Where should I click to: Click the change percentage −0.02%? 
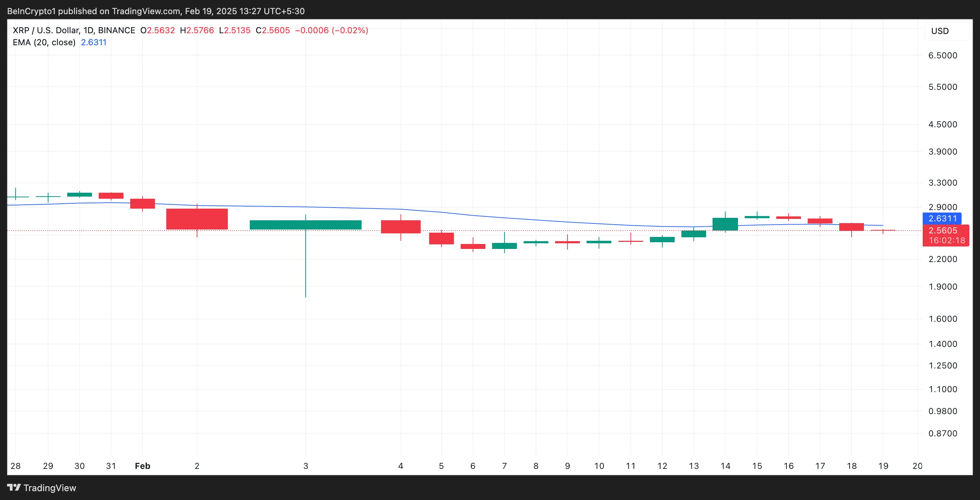pyautogui.click(x=352, y=30)
